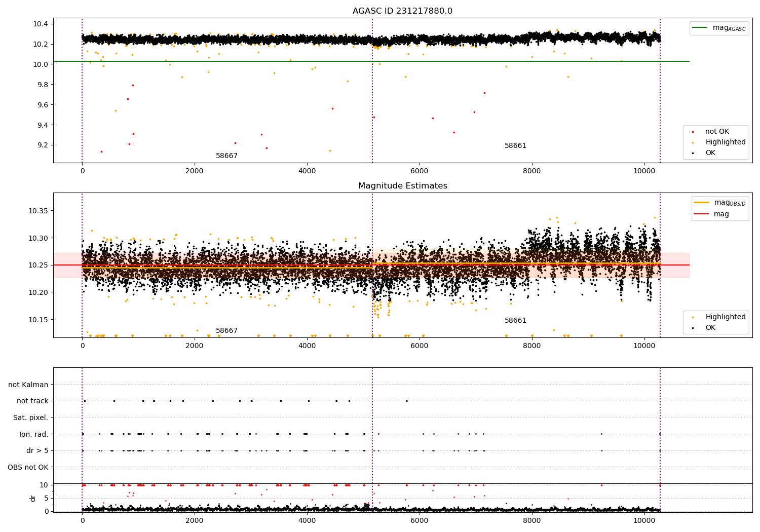Viewport: 760px width, 532px height.
Task: Click the rotated 'dr' axis label
Action: (x=33, y=498)
